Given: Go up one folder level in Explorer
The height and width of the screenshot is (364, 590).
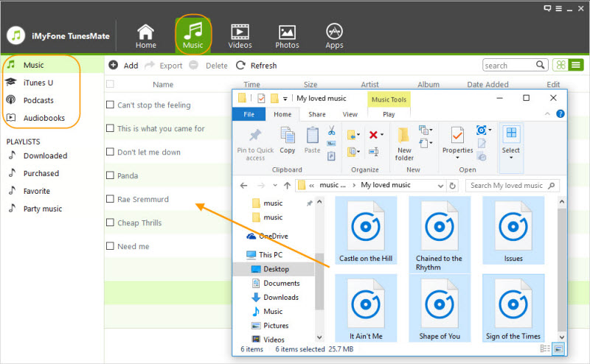Looking at the screenshot, I should (287, 186).
